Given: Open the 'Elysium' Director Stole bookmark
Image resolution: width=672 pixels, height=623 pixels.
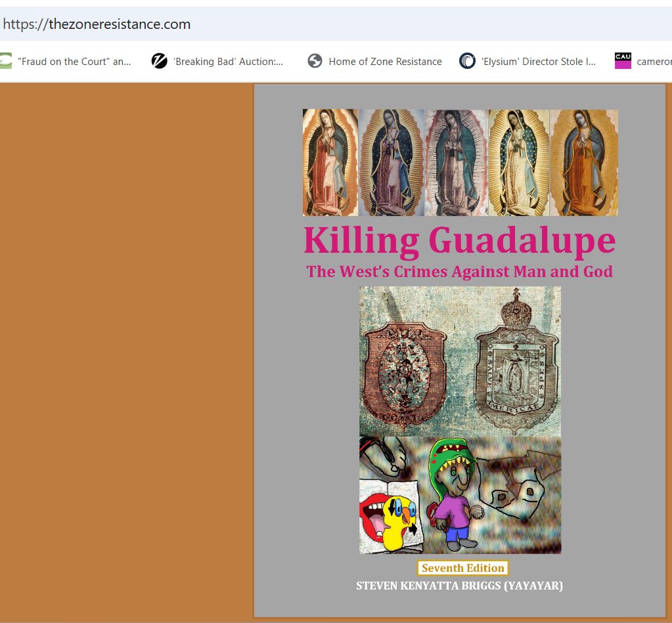Looking at the screenshot, I should coord(527,61).
